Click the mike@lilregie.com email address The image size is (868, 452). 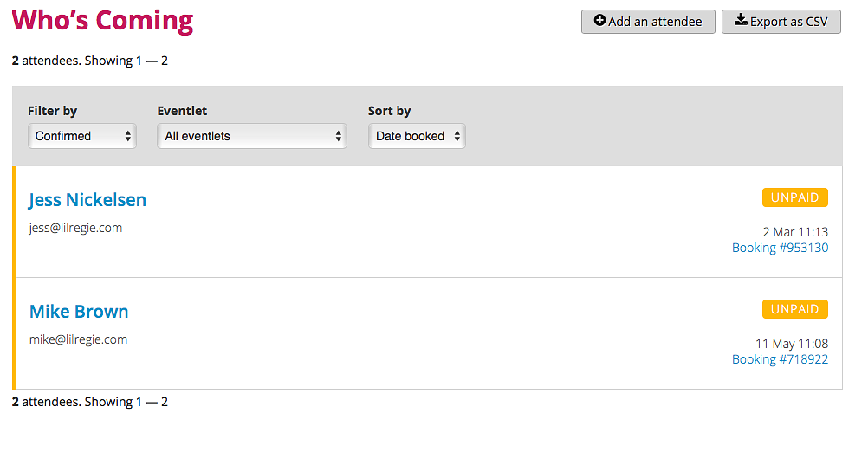(78, 339)
